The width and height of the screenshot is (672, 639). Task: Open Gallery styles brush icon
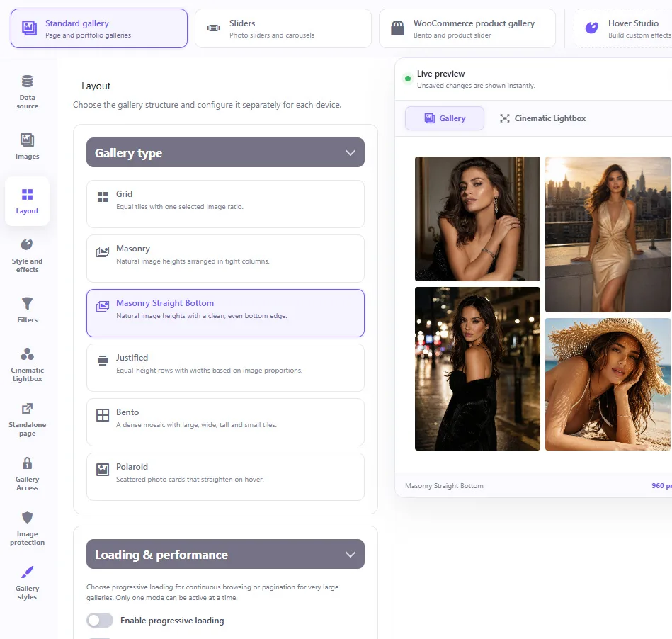click(x=27, y=572)
